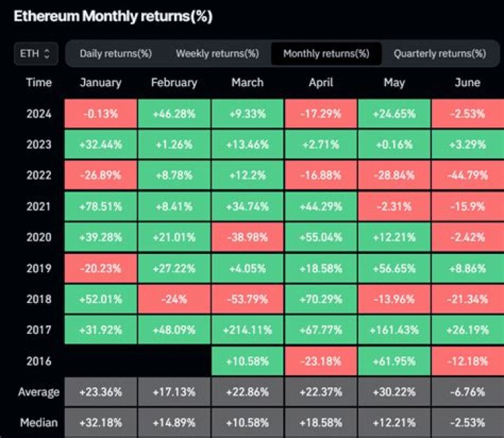Click the January column header
Viewport: 504px width, 438px height.
click(x=100, y=83)
